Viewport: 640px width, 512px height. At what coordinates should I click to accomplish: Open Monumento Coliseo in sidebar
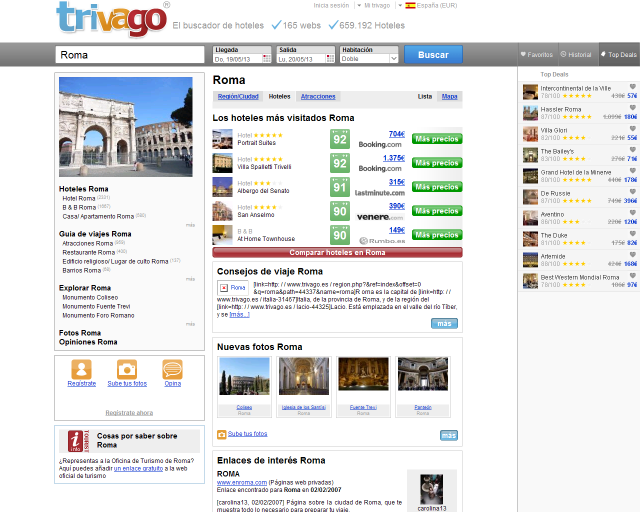pos(90,297)
